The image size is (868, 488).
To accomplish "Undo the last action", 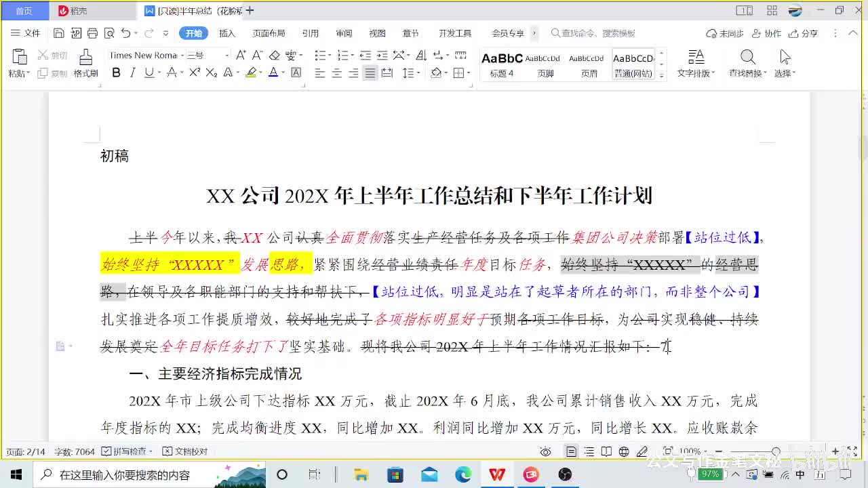I will pos(125,33).
